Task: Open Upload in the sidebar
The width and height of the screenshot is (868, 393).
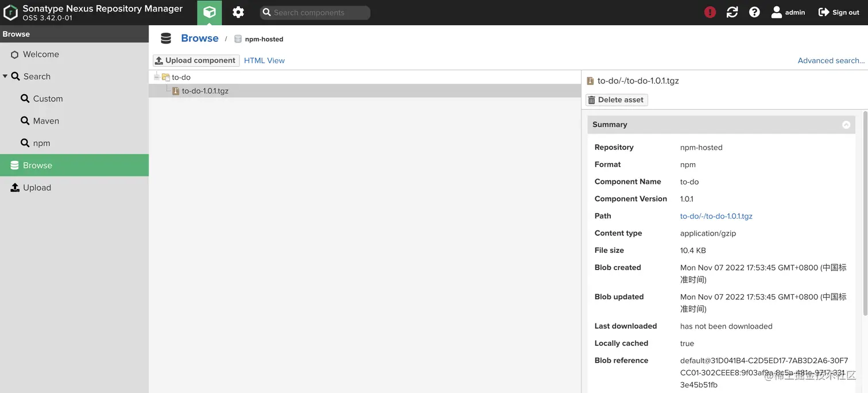Action: (74, 187)
